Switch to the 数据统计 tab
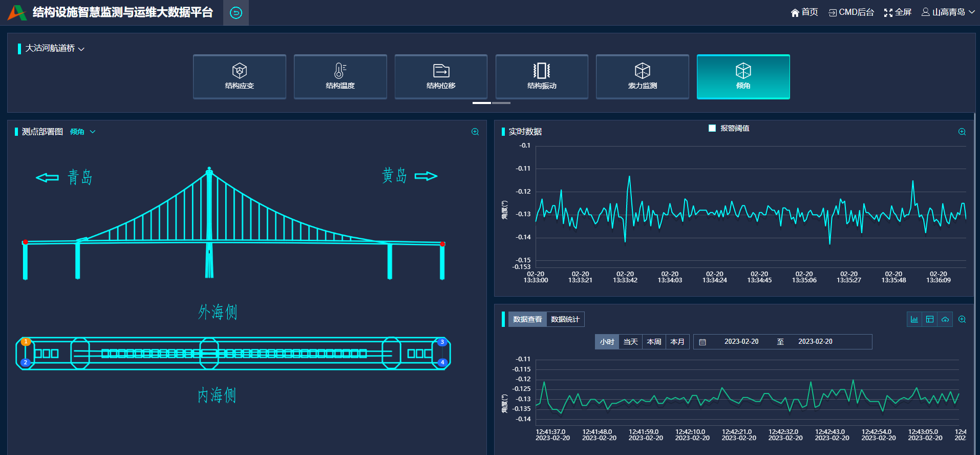980x455 pixels. (x=565, y=319)
